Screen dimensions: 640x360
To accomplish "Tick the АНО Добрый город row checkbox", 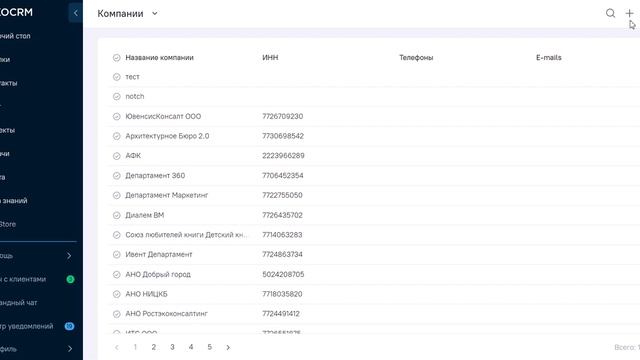I will [117, 274].
